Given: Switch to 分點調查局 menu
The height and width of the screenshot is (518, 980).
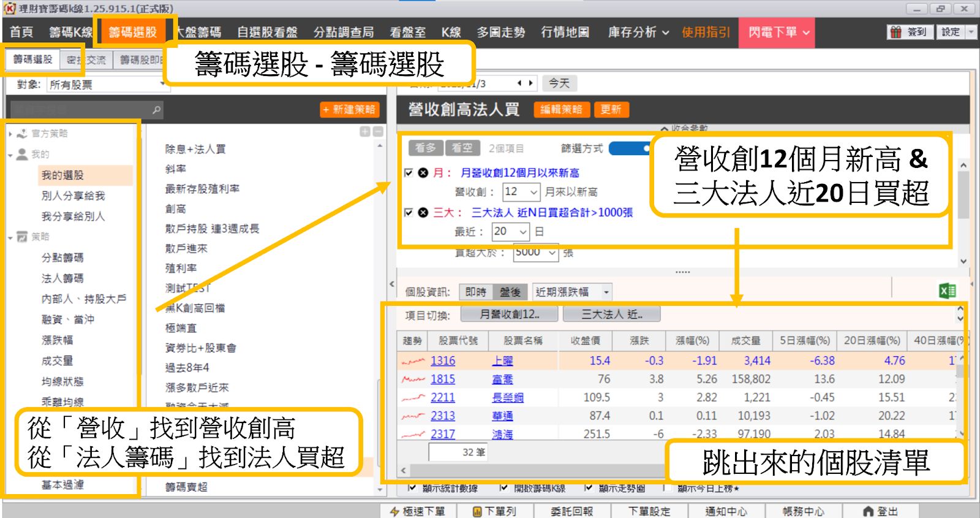Looking at the screenshot, I should point(343,32).
